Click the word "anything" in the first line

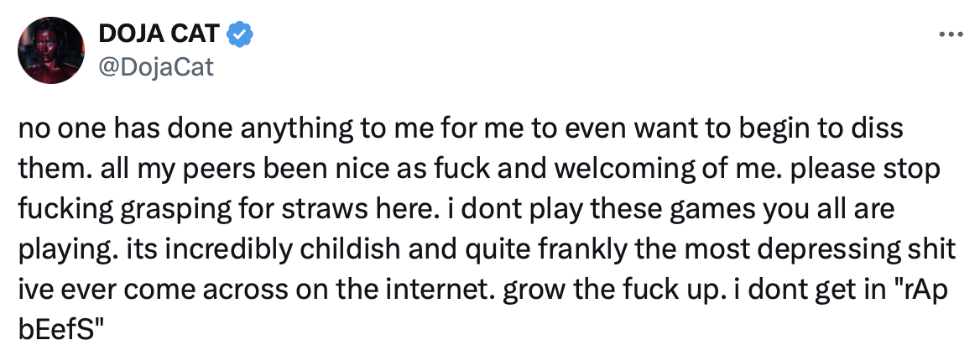(x=295, y=129)
